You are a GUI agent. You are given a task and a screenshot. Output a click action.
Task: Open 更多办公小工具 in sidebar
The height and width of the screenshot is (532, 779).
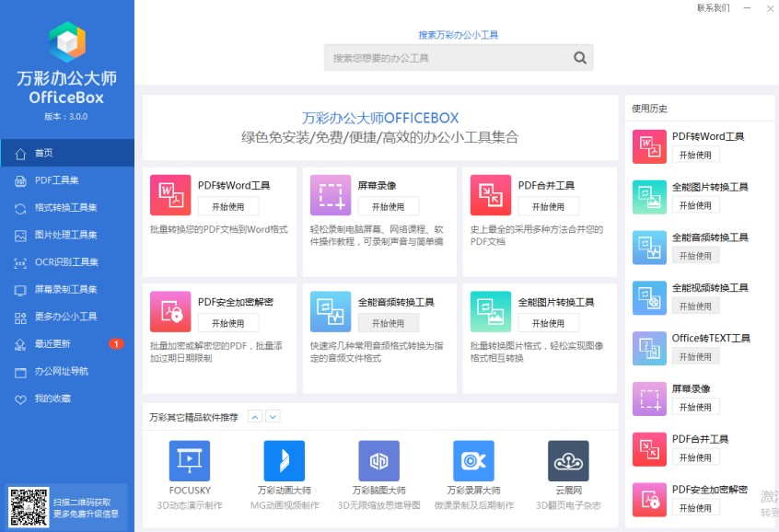click(67, 317)
